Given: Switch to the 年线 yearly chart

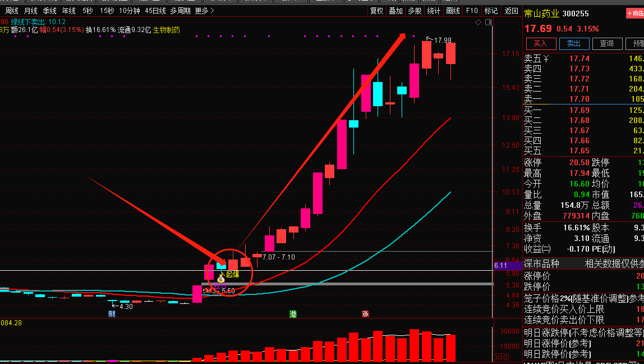Looking at the screenshot, I should (68, 11).
